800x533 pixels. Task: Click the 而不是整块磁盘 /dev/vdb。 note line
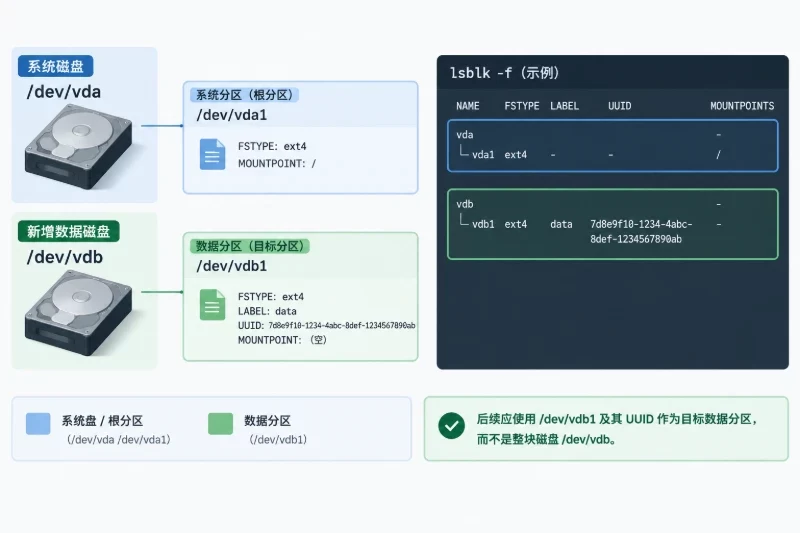pos(546,439)
